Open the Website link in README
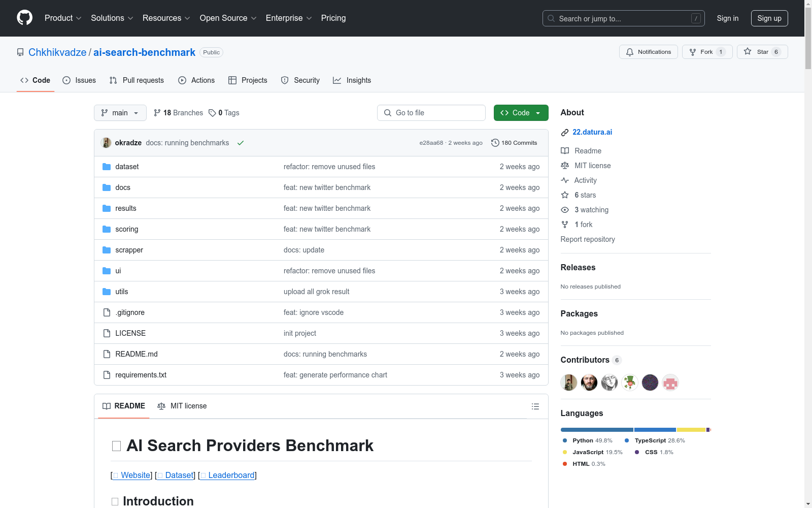812x508 pixels. point(131,475)
